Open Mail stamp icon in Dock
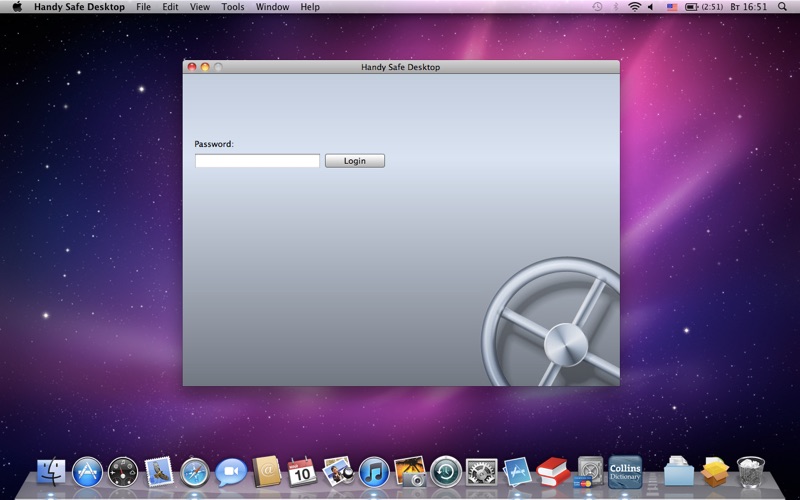 (x=159, y=471)
